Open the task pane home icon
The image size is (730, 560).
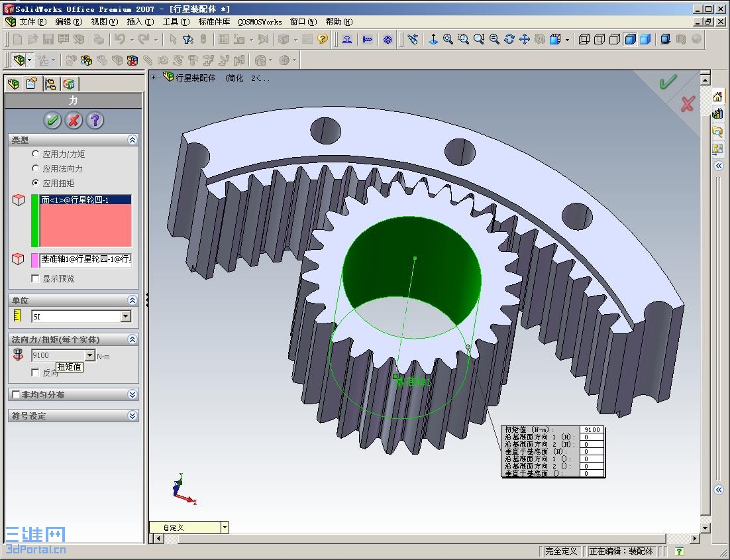tap(718, 97)
